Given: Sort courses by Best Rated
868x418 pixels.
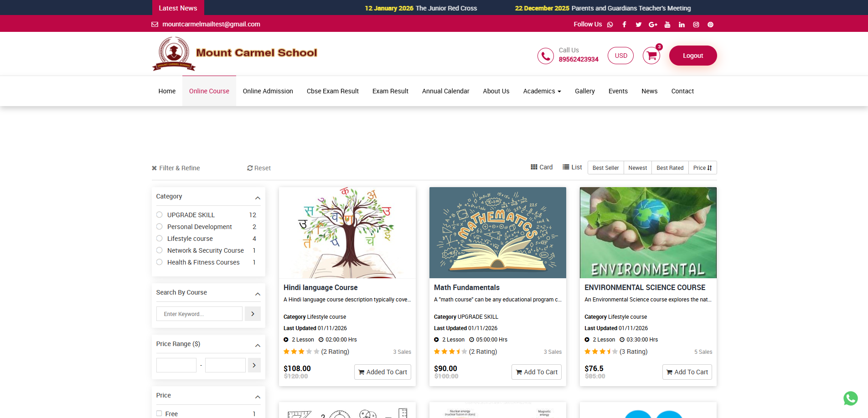Looking at the screenshot, I should (x=670, y=168).
